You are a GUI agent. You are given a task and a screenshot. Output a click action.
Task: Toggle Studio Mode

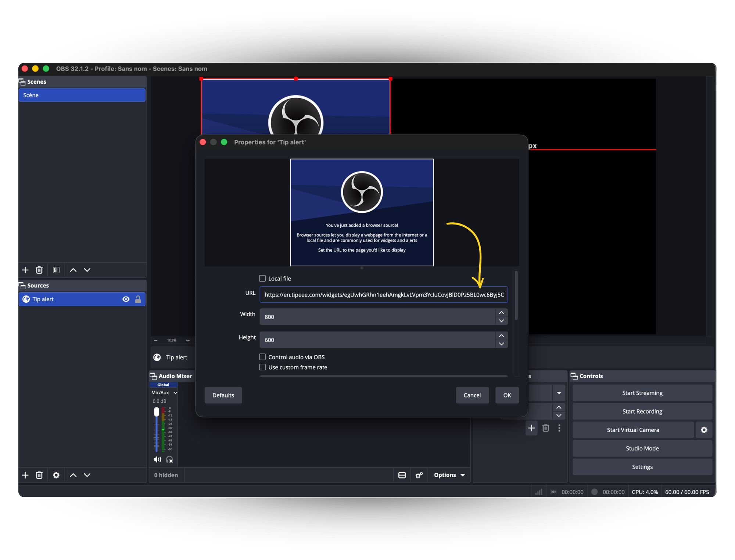click(642, 448)
